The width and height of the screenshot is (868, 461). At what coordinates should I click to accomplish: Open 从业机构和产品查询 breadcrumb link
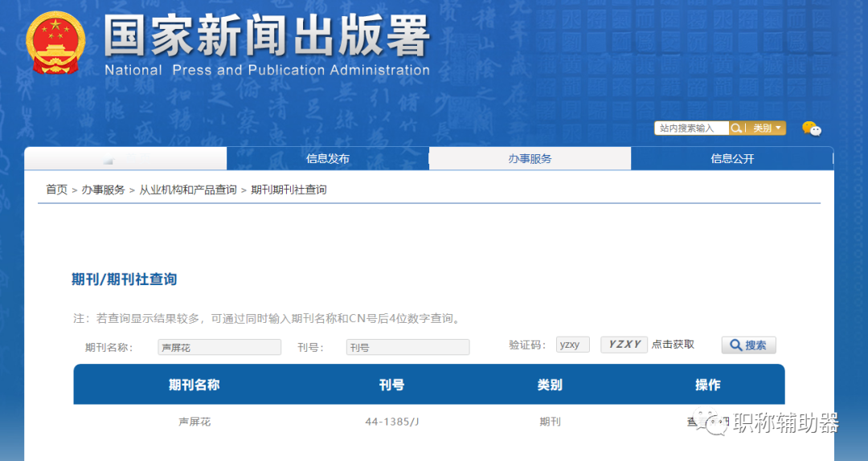(x=187, y=190)
